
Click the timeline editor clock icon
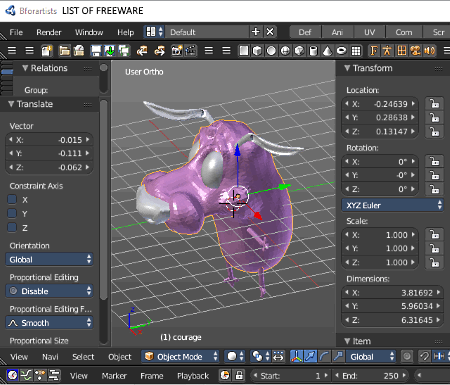click(x=12, y=376)
